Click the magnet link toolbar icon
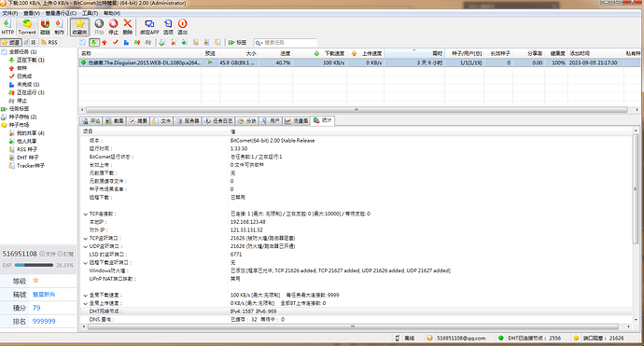This screenshot has height=346, width=644. tap(45, 27)
